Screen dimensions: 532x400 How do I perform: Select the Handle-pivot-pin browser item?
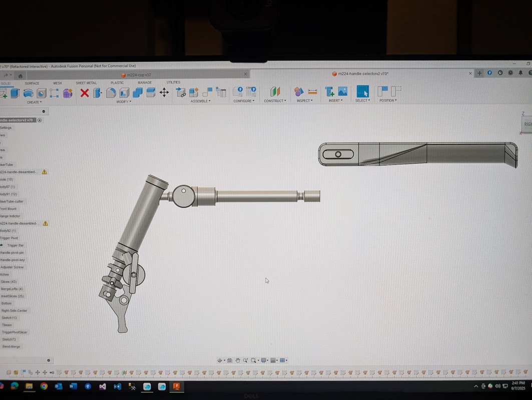tap(12, 252)
